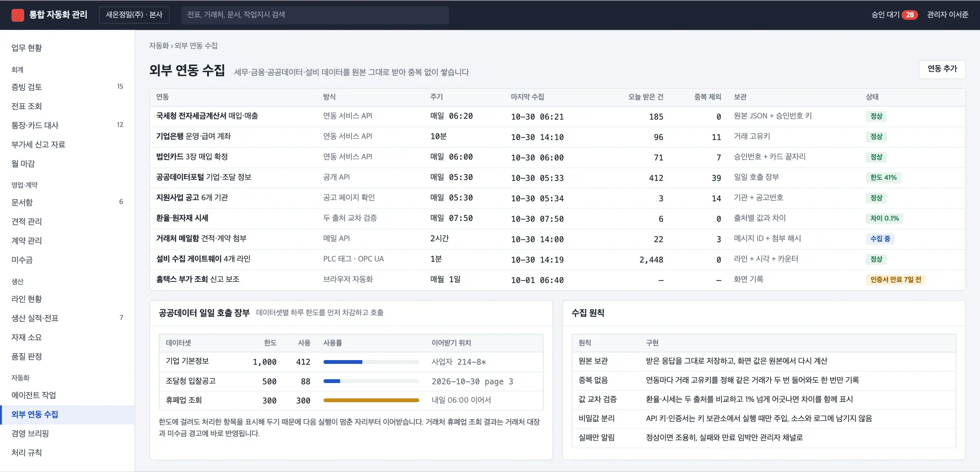Image resolution: width=980 pixels, height=472 pixels.
Task: Open 월 마감 sidebar item
Action: click(x=67, y=163)
